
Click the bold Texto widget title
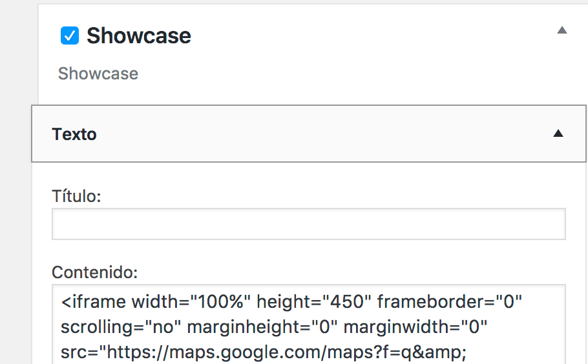click(74, 134)
